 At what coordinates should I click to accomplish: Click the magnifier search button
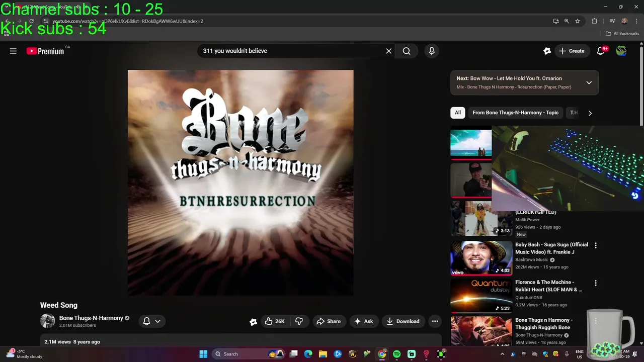[x=407, y=51]
